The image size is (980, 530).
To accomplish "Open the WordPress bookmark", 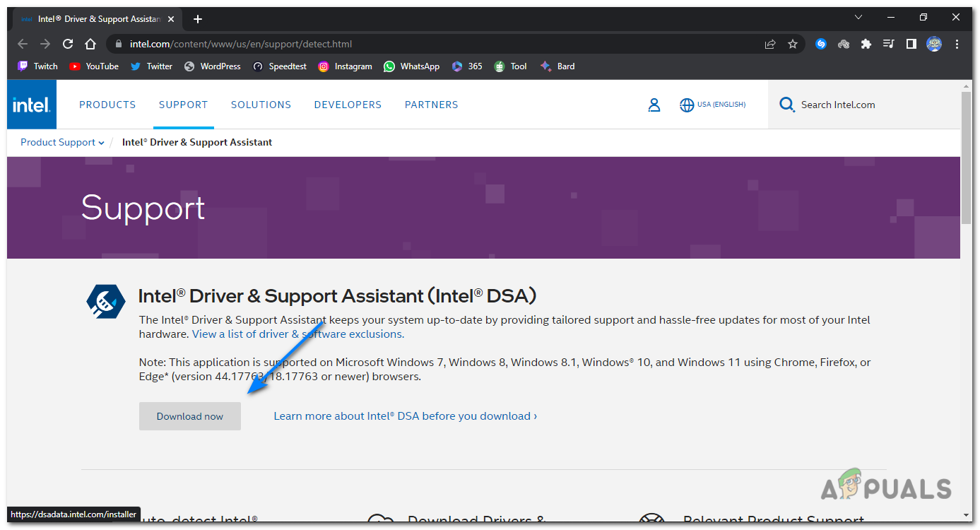I will coord(213,66).
